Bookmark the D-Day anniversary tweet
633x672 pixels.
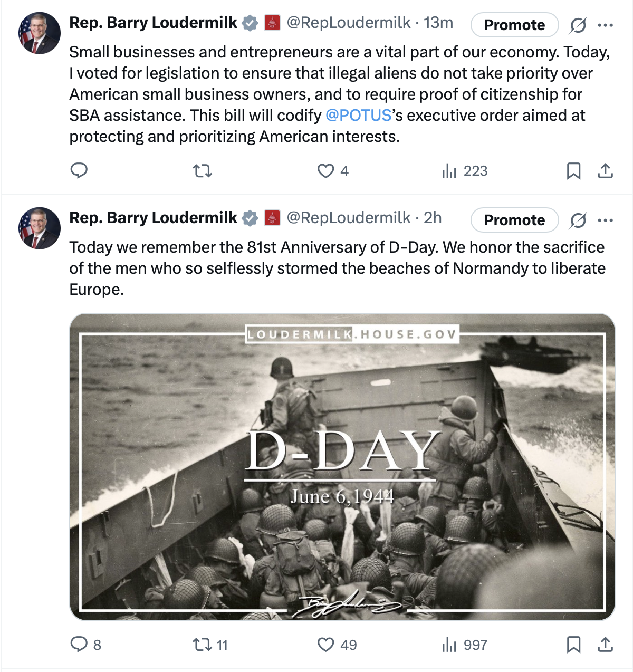pos(573,645)
